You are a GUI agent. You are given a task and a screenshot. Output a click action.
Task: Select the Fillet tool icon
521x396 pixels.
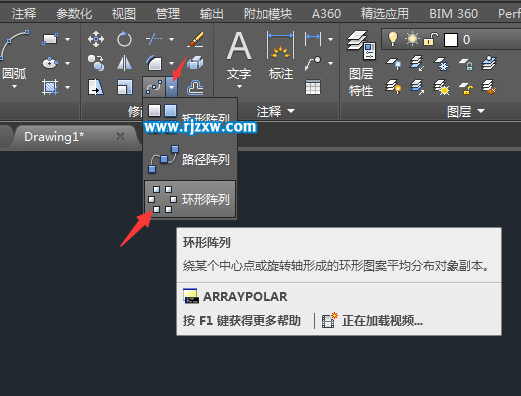click(x=154, y=63)
